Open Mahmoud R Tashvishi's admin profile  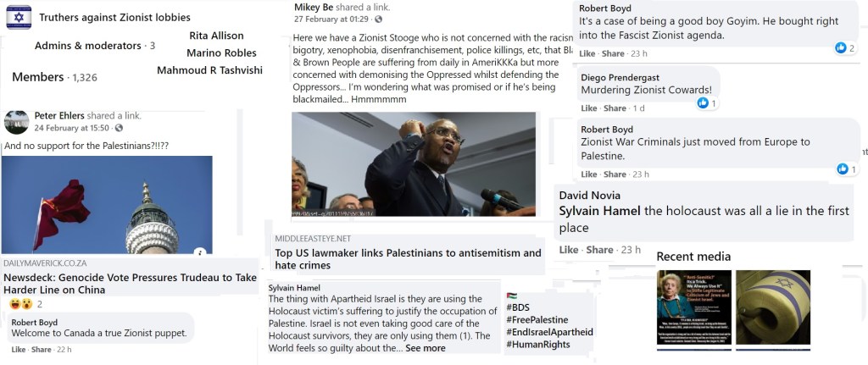210,70
